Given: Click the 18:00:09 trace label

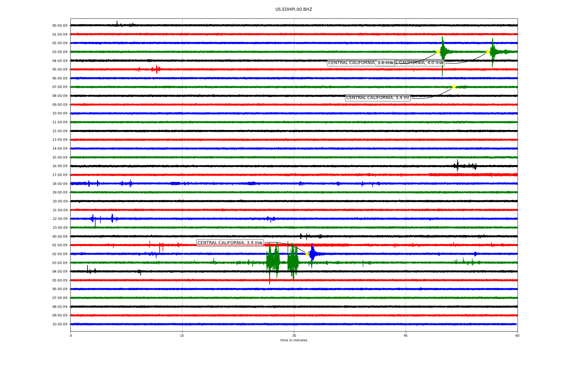Looking at the screenshot, I should point(60,184).
